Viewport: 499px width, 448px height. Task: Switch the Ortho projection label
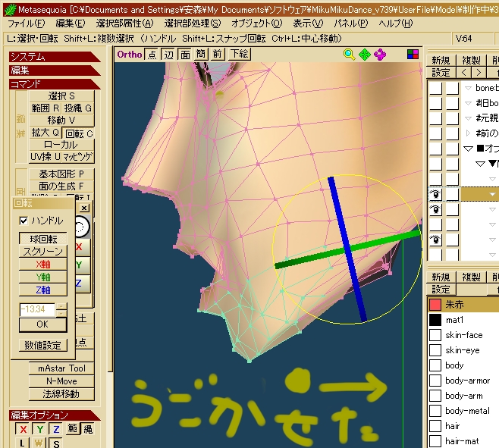pos(129,55)
